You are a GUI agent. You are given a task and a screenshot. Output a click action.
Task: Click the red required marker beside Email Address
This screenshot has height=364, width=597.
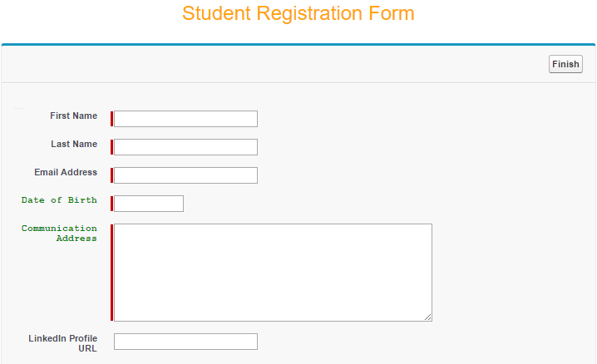[111, 175]
